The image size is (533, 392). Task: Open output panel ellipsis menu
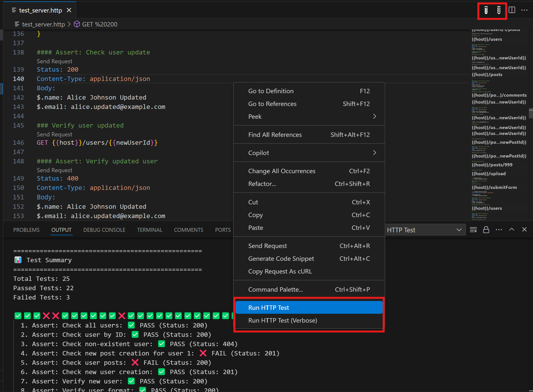[x=499, y=230]
